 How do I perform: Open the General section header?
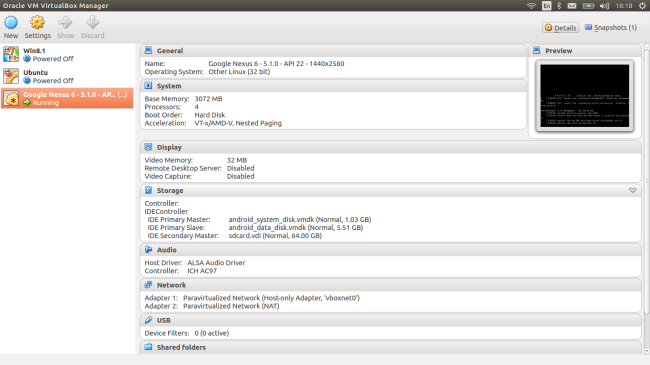[x=333, y=51]
